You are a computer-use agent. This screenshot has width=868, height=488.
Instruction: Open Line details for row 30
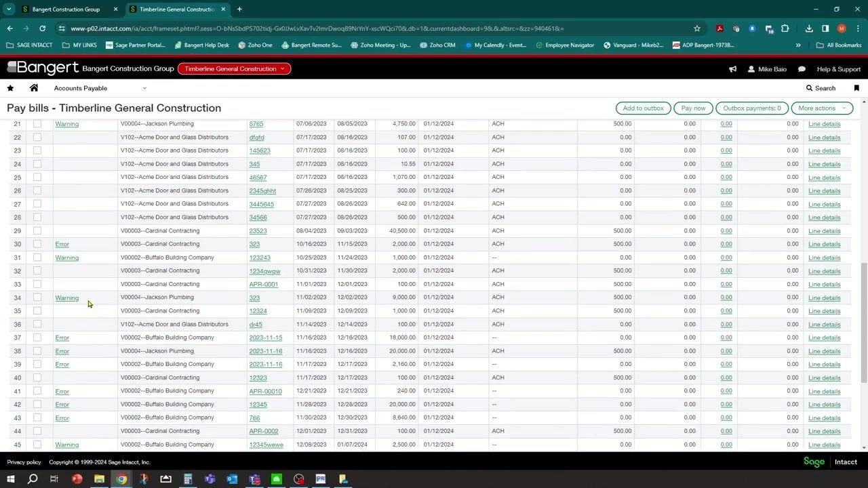tap(824, 244)
